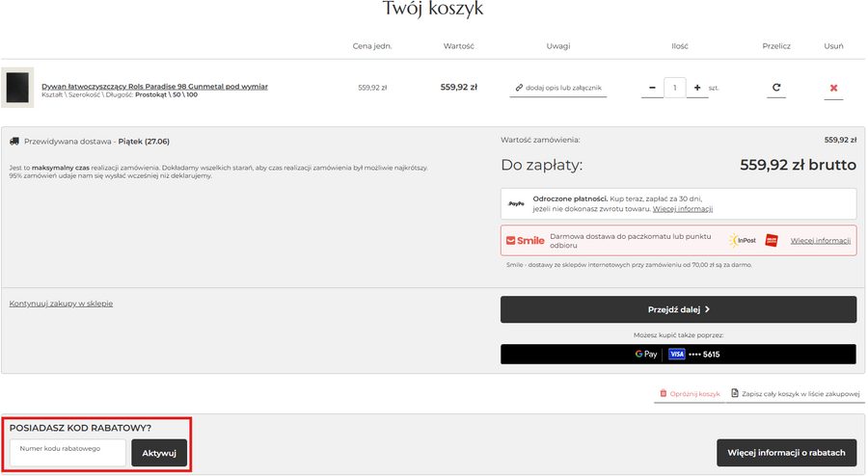Pay with Google Pay Visa button
This screenshot has width=868, height=476.
[x=678, y=354]
